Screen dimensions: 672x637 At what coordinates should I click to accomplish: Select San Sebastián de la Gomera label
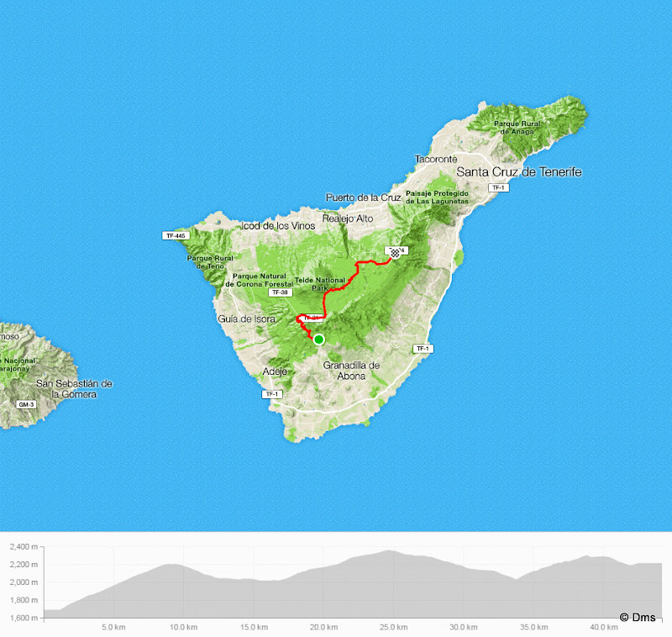pyautogui.click(x=74, y=388)
